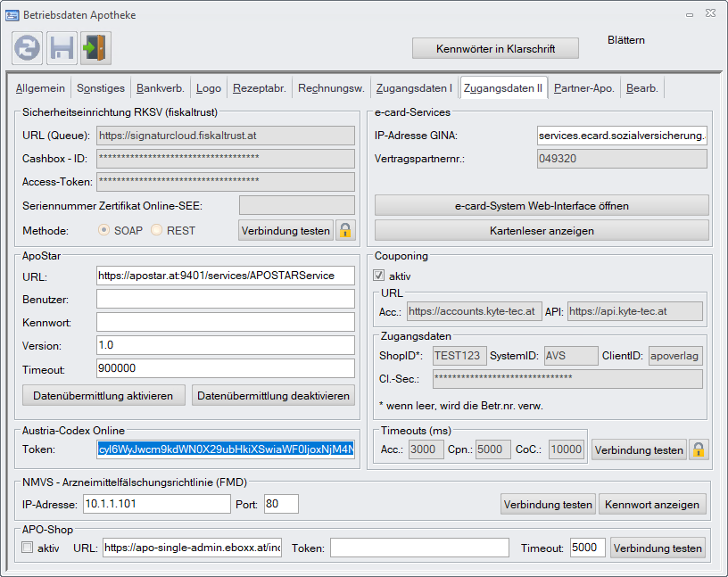Click Datenübermittlung aktivieren button
Viewport: 728px width, 577px height.
(103, 395)
